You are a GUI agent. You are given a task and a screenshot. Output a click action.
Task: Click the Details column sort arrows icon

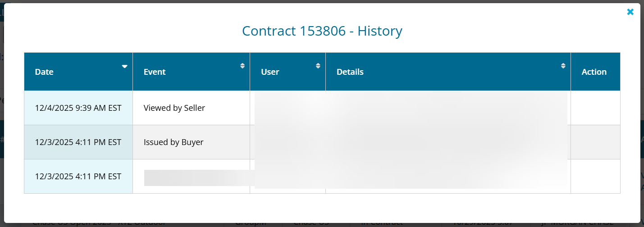pos(563,66)
